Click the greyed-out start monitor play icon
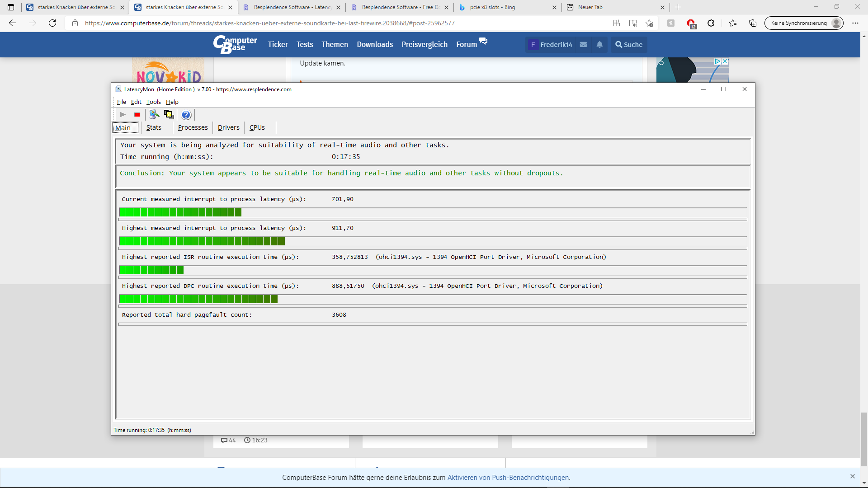Screen dimensions: 868x488 (123, 115)
